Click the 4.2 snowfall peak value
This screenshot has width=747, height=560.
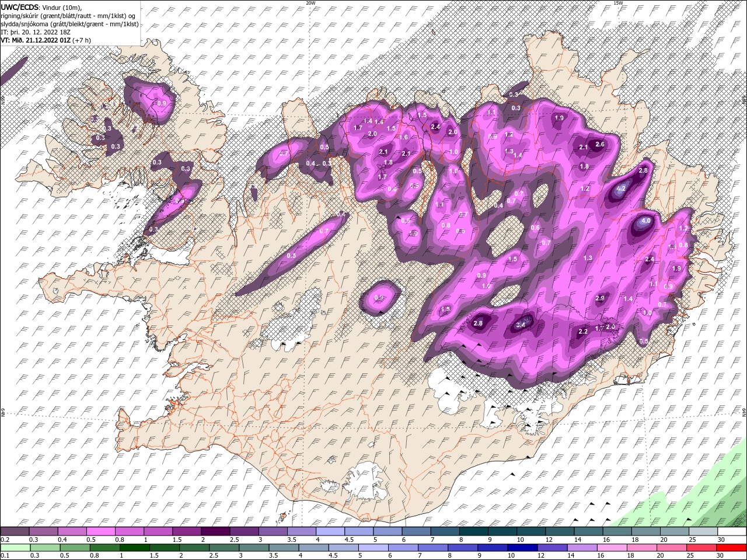click(621, 188)
